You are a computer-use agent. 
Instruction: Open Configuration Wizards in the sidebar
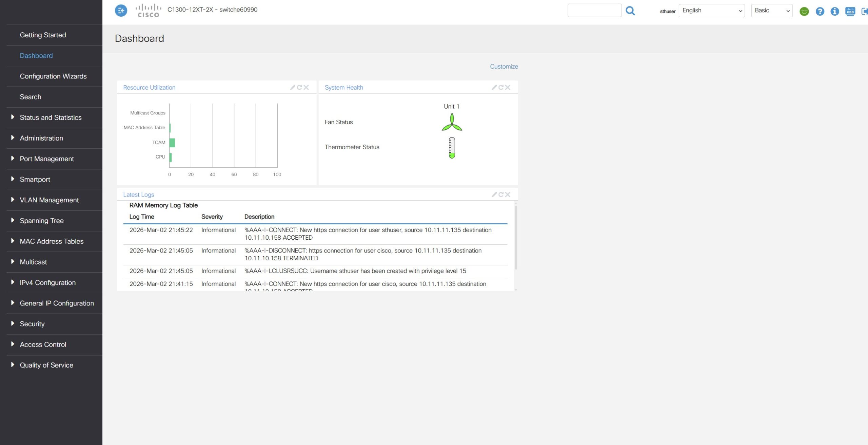click(x=53, y=76)
